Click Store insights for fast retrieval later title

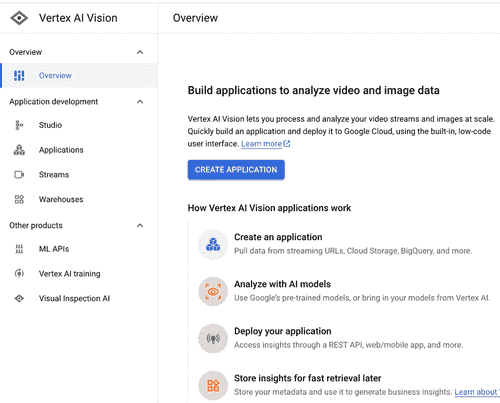click(x=308, y=378)
